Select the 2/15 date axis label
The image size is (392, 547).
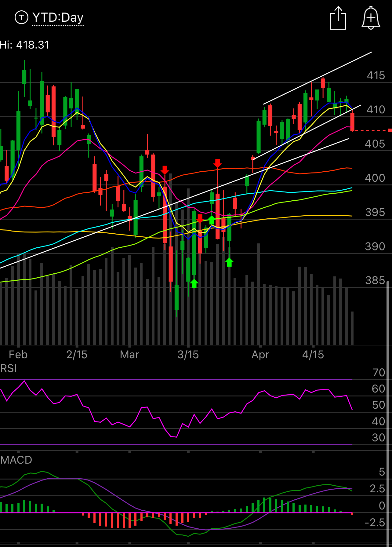77,355
